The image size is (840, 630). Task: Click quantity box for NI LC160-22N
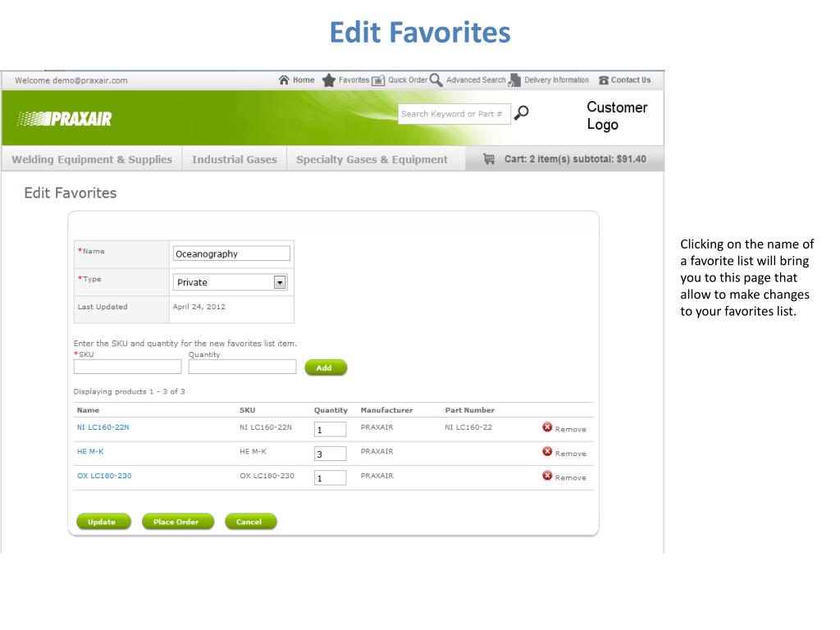pyautogui.click(x=330, y=429)
